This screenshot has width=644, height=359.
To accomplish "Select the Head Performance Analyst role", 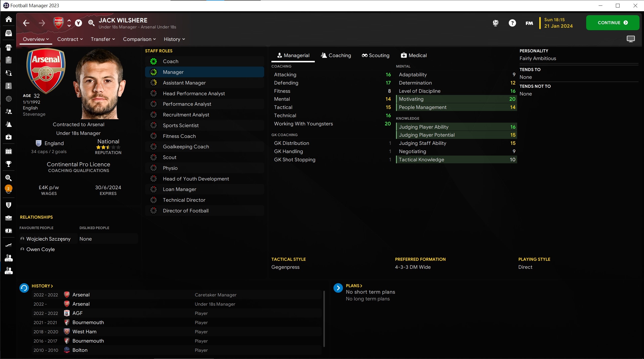I will (205, 93).
